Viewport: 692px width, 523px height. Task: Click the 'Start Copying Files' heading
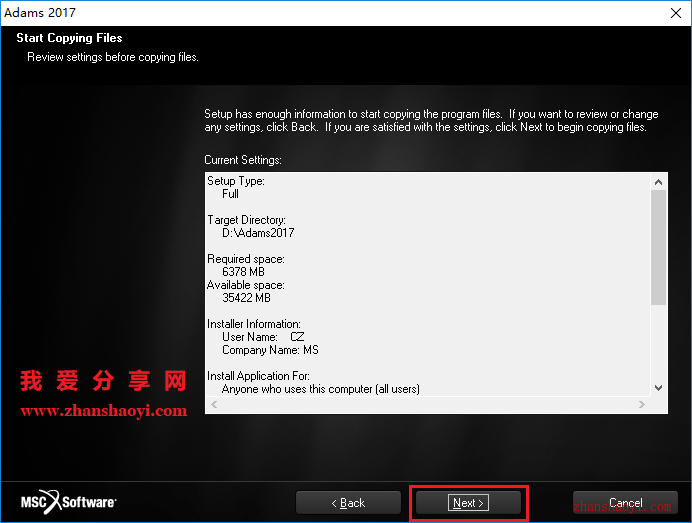pos(69,38)
